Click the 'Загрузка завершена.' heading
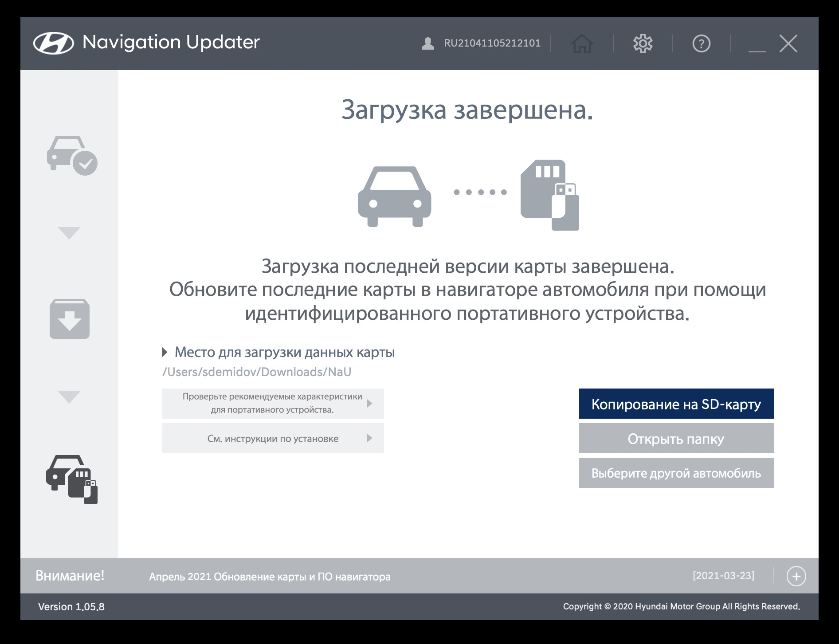Image resolution: width=839 pixels, height=644 pixels. pos(467,110)
